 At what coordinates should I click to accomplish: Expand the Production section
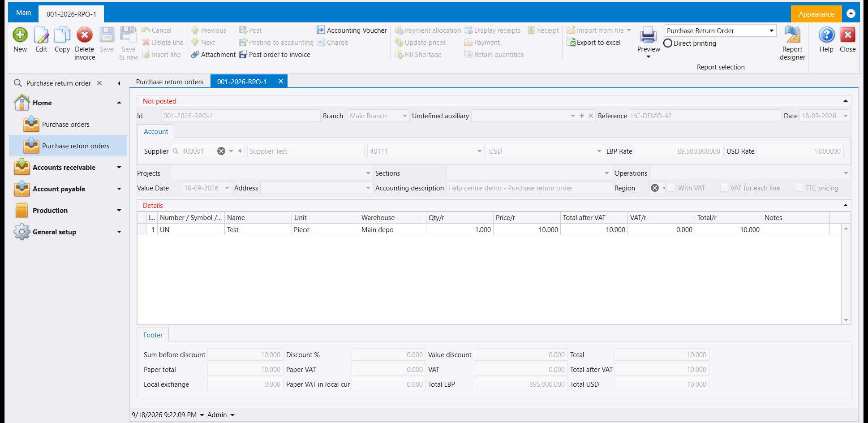point(119,210)
